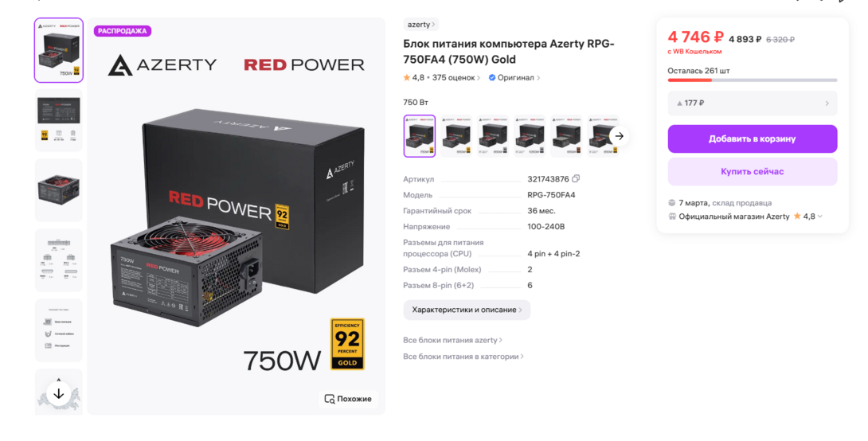Select the second gallery thumbnail with specs
The image size is (868, 441).
(59, 120)
